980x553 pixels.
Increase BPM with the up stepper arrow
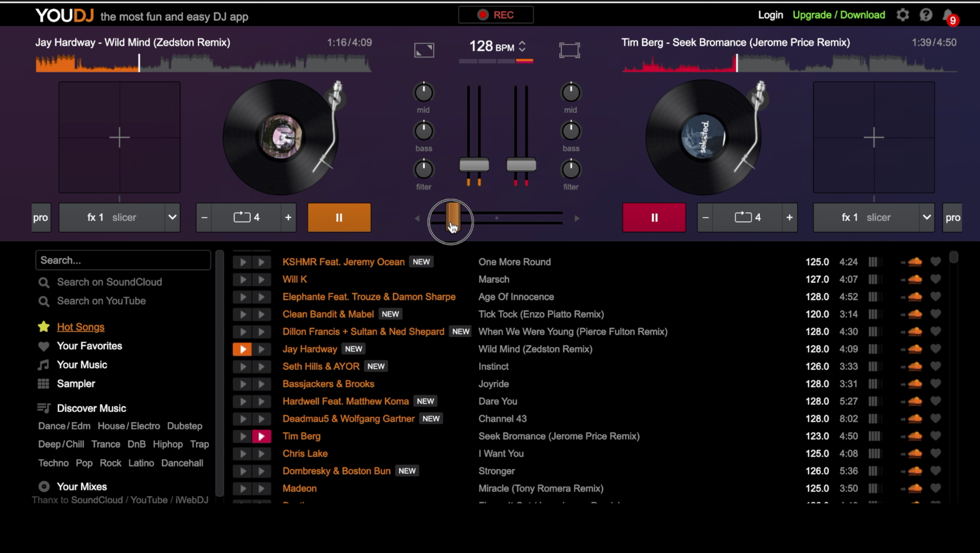tap(523, 42)
